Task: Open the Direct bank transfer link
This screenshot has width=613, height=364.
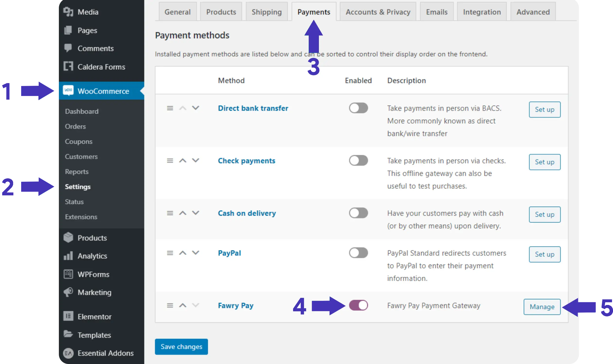Action: (253, 108)
